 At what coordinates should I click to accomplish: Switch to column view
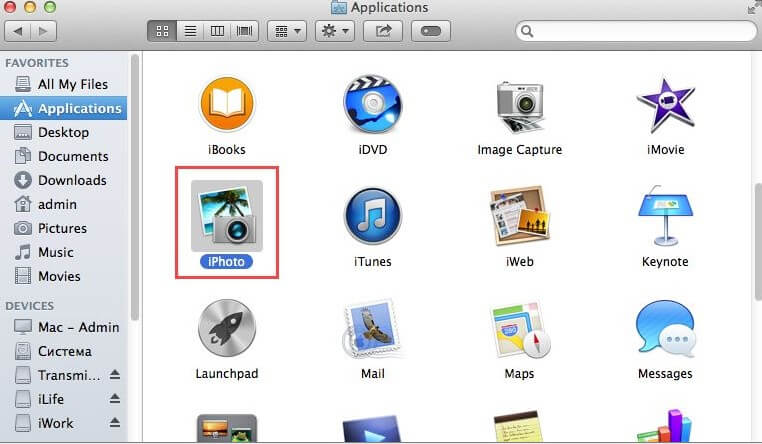(217, 32)
